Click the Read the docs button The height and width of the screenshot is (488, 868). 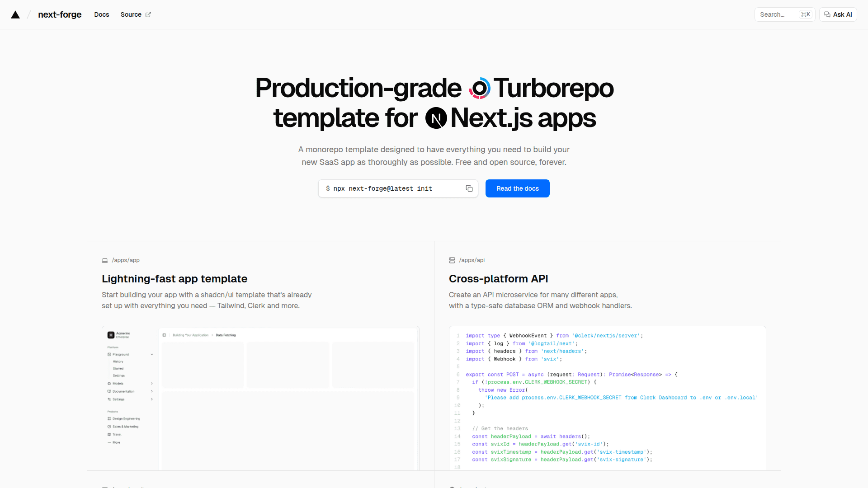coord(518,188)
